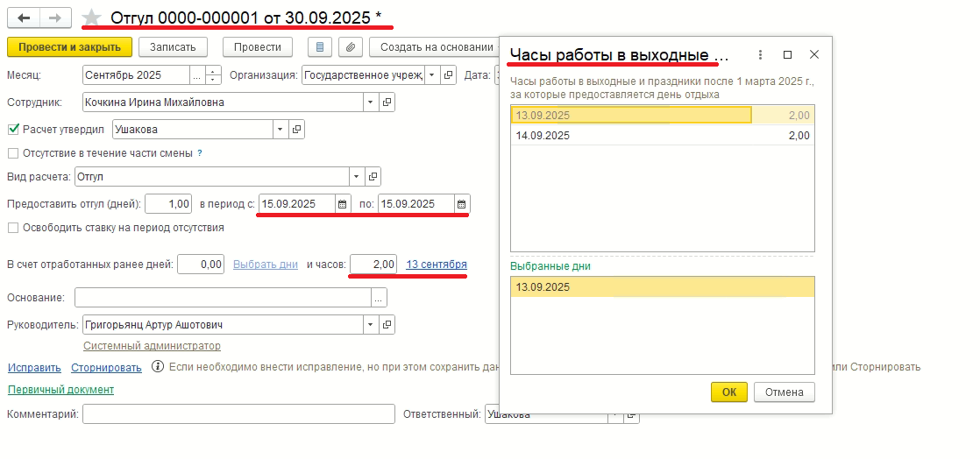
Task: Select the 14.09.2025 row in hours list
Action: pos(663,136)
